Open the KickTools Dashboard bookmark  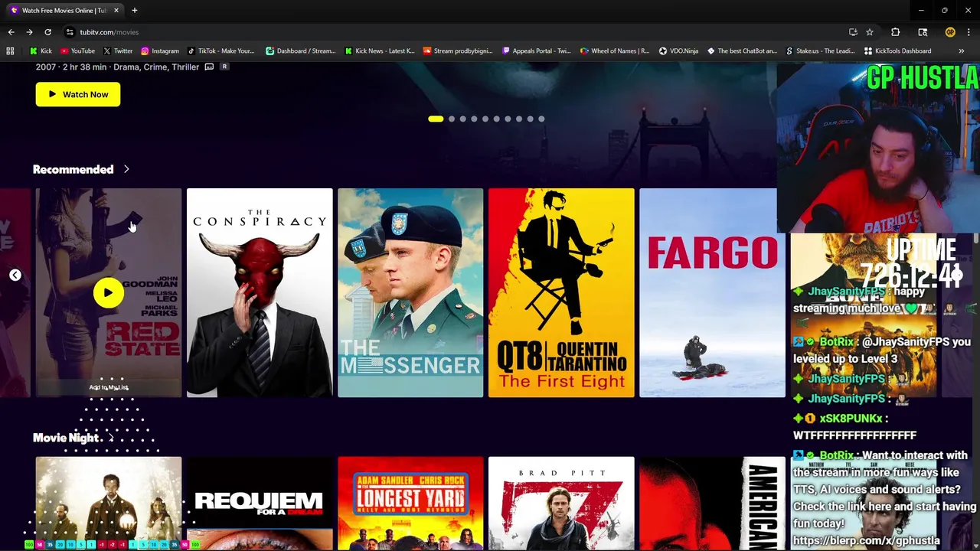coord(897,51)
